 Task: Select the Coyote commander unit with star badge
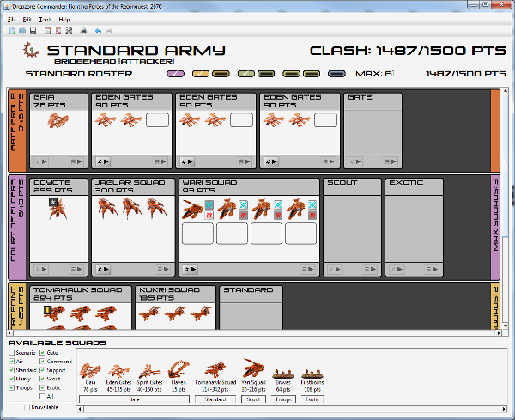(x=58, y=209)
